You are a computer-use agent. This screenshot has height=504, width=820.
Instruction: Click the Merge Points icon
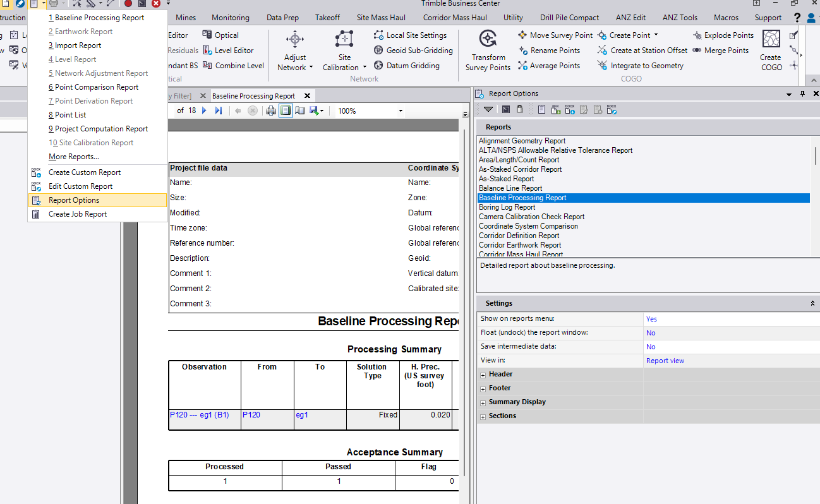point(697,51)
